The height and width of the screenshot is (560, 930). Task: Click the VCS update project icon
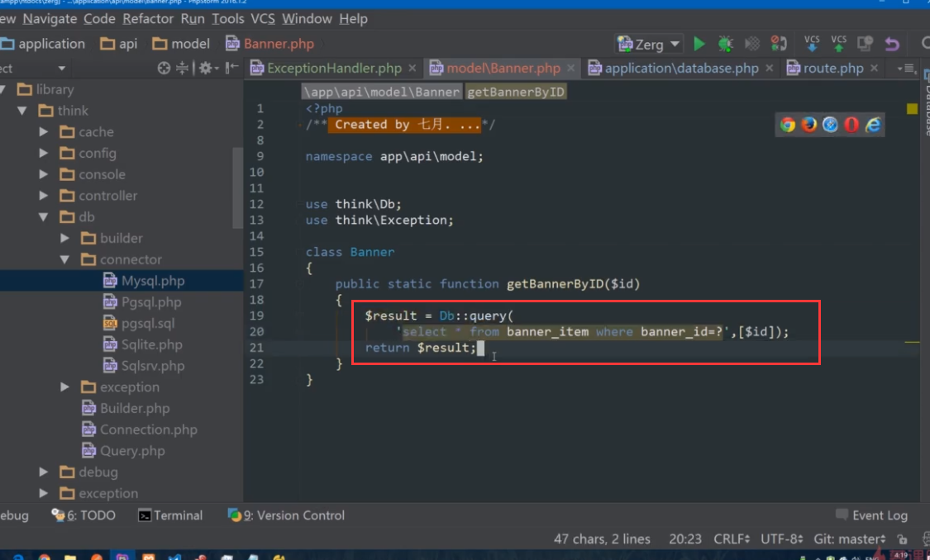(812, 43)
